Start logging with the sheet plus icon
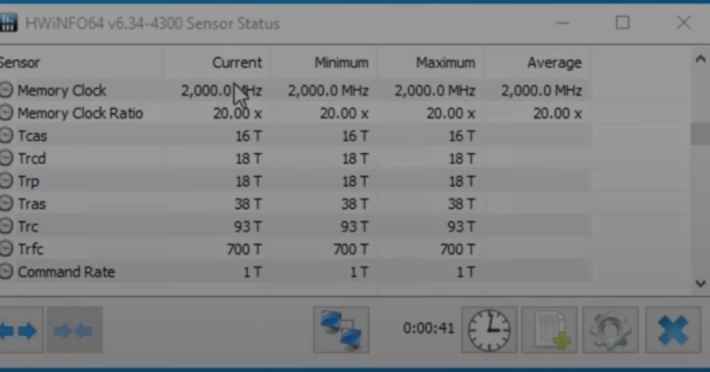 pyautogui.click(x=549, y=330)
